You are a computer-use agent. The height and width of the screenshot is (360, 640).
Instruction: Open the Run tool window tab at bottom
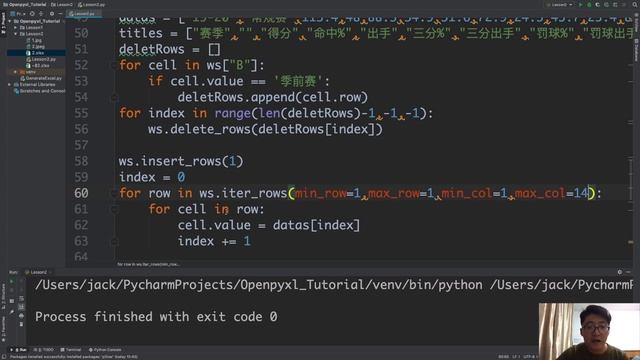click(x=19, y=350)
